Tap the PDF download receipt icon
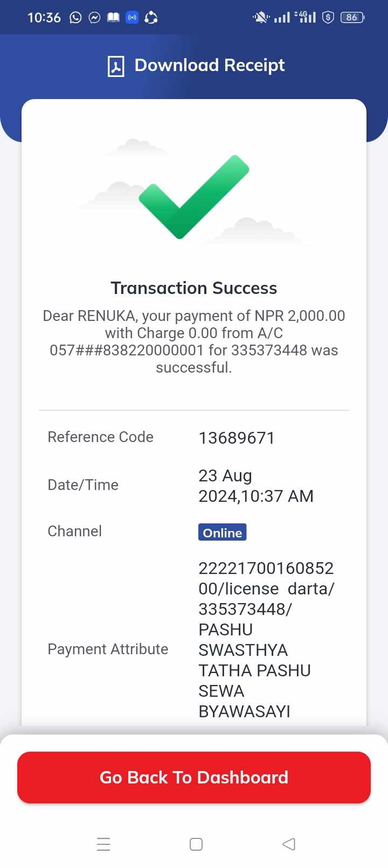Screen dimensions: 388x868 (116, 66)
